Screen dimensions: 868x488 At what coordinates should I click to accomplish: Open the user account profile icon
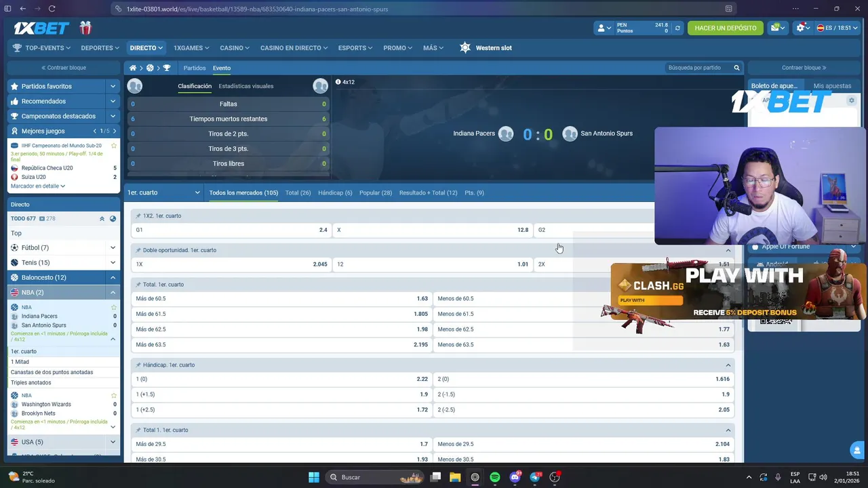603,28
